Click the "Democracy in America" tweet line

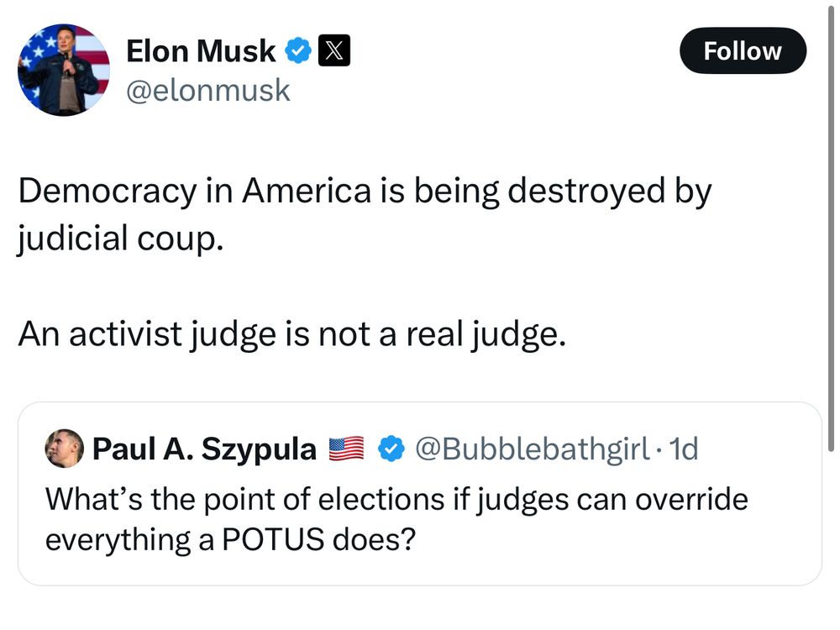[364, 192]
